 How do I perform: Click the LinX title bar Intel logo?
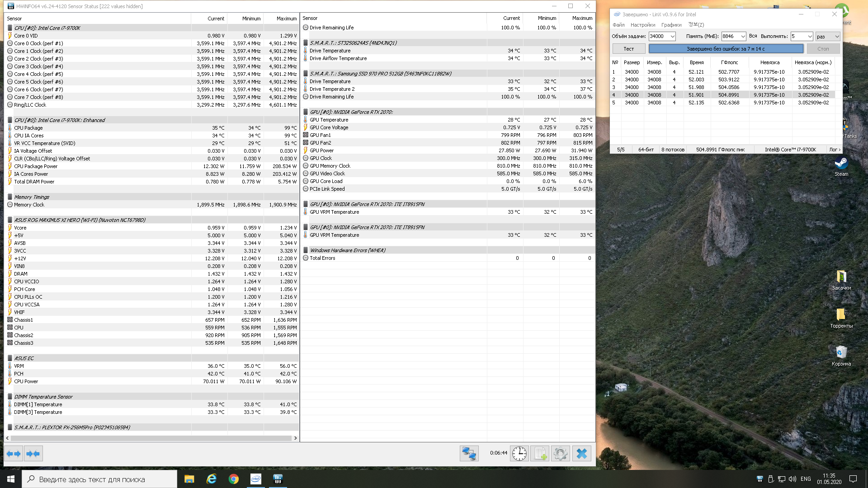click(617, 14)
